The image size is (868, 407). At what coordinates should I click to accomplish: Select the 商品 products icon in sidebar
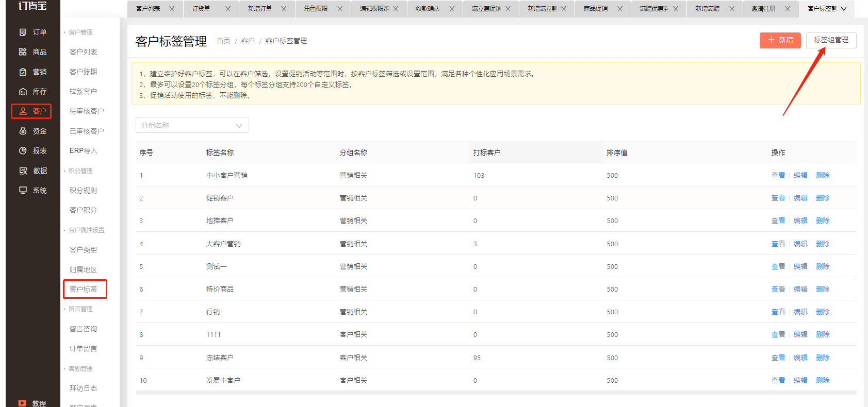click(23, 52)
